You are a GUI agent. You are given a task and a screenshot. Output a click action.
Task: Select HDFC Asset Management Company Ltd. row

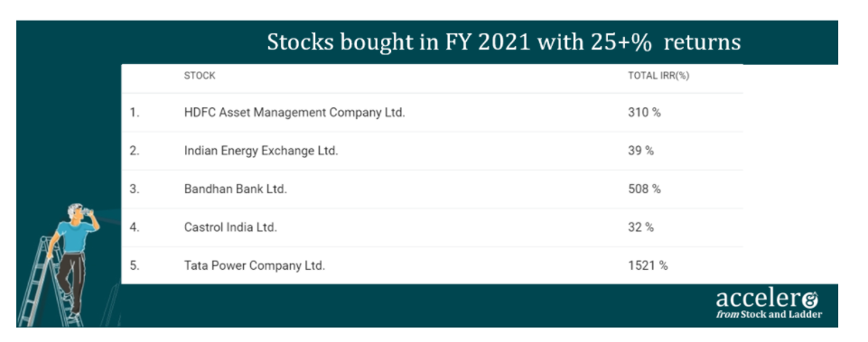click(432, 112)
